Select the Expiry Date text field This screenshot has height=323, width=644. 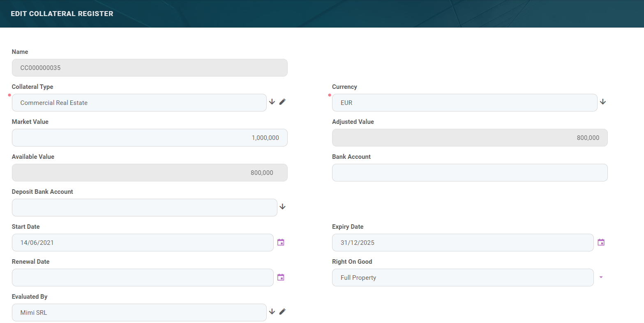pos(462,243)
